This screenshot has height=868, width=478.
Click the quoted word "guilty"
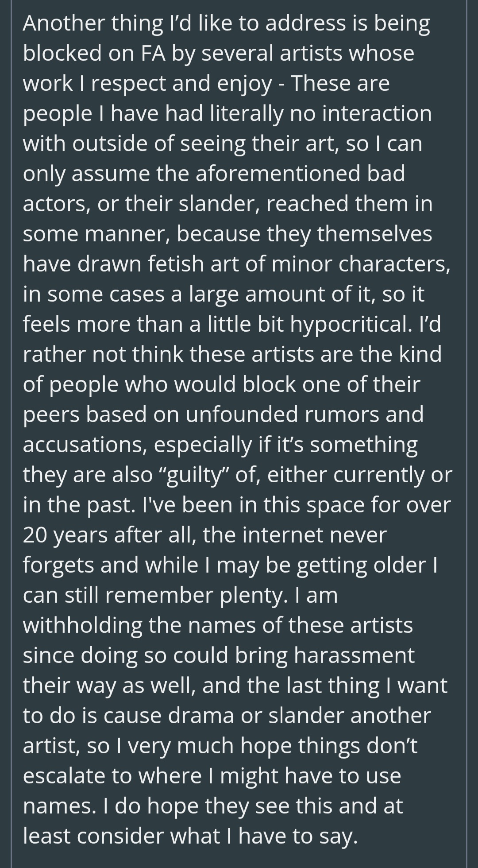coord(193,475)
